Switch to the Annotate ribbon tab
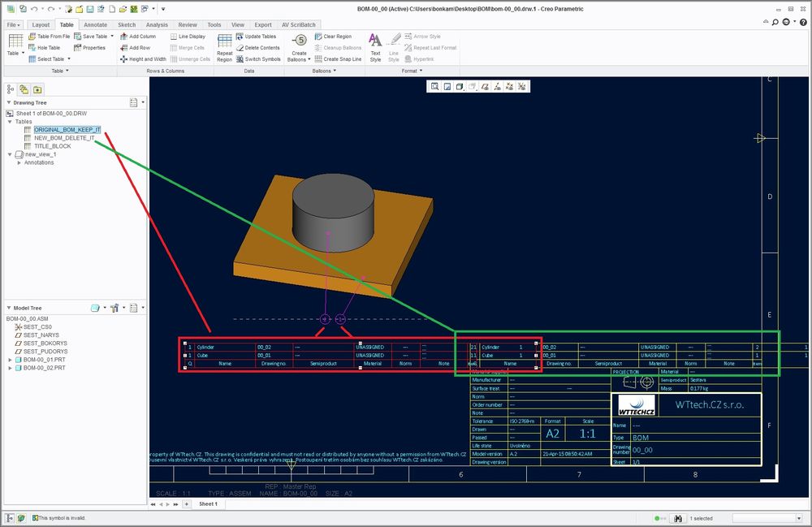 point(95,25)
